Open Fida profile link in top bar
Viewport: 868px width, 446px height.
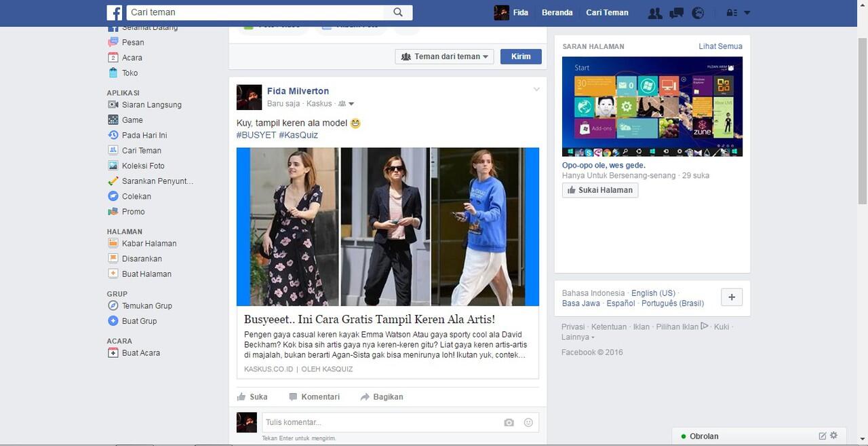(521, 12)
